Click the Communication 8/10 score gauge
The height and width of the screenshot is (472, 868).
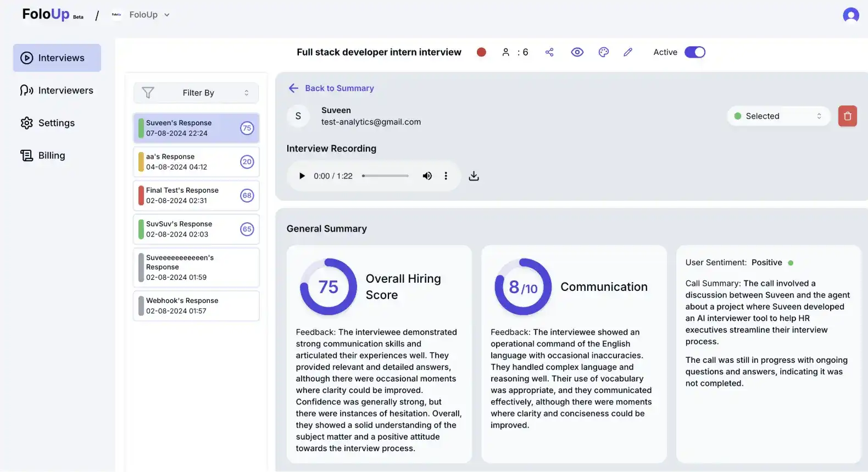click(523, 286)
